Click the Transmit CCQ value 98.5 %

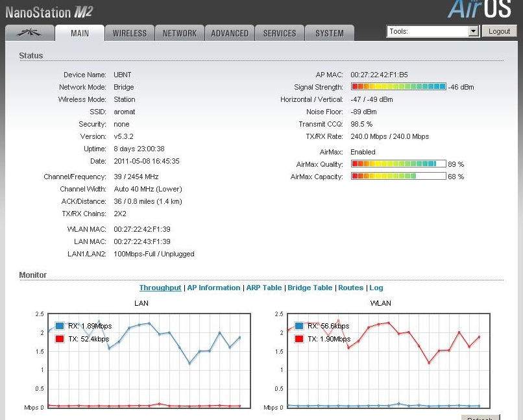pos(361,124)
